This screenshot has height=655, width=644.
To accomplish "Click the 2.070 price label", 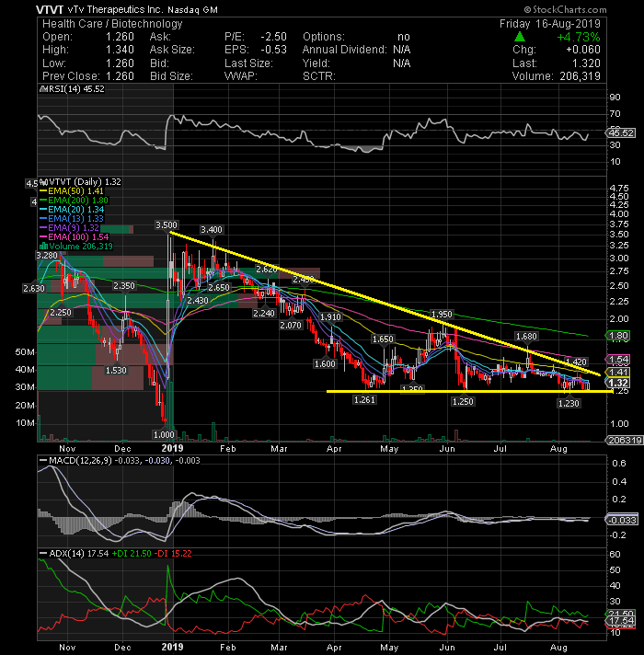I will pos(291,325).
